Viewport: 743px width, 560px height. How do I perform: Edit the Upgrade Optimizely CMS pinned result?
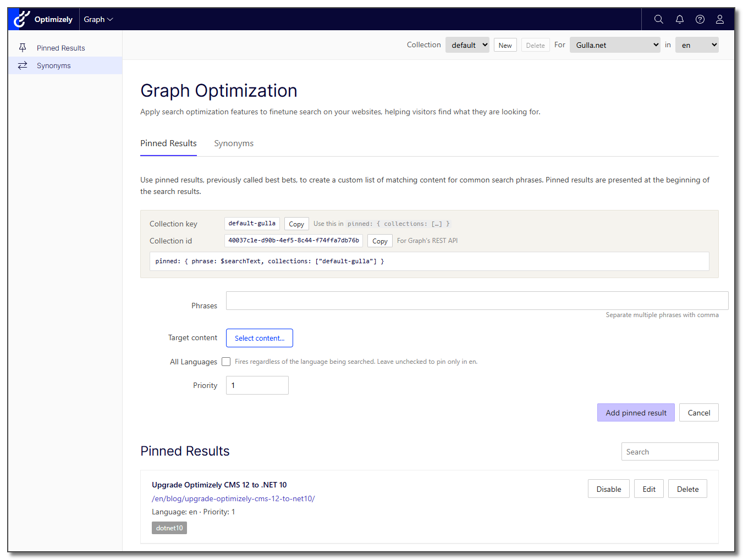649,489
